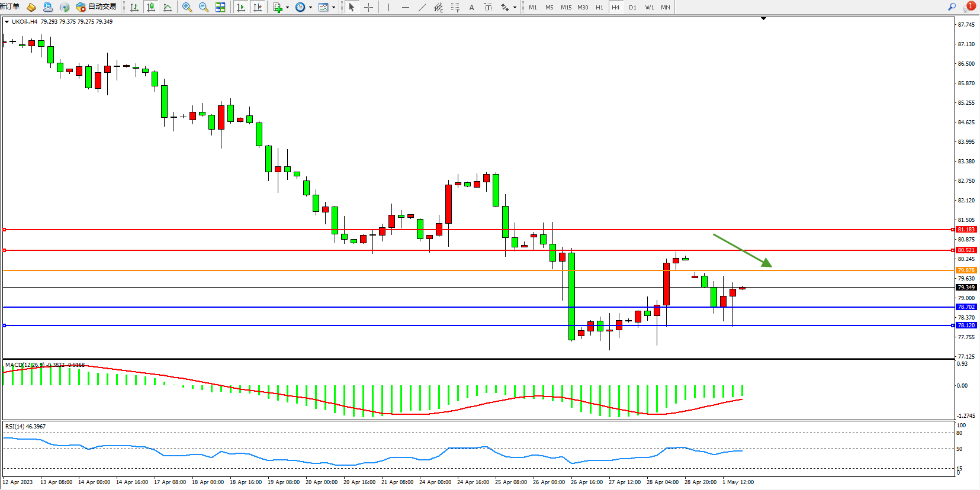Select the crosshair cursor tool

[368, 7]
